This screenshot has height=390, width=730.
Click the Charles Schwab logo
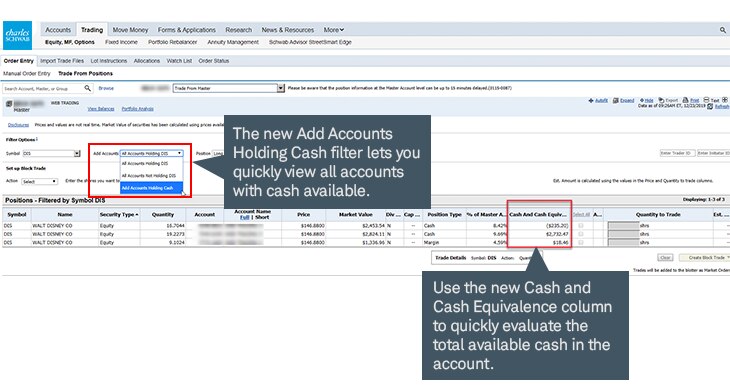click(x=17, y=35)
